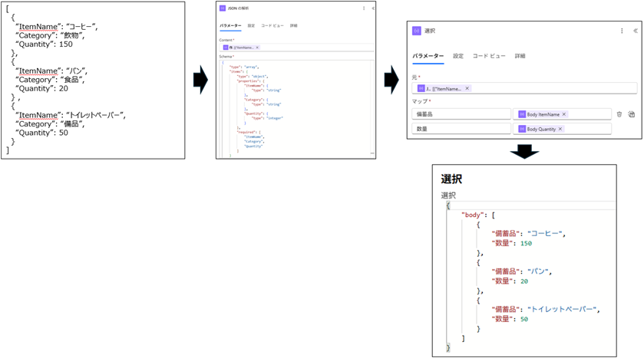
Task: Click the 選択 action purple icon in header
Action: pyautogui.click(x=417, y=31)
